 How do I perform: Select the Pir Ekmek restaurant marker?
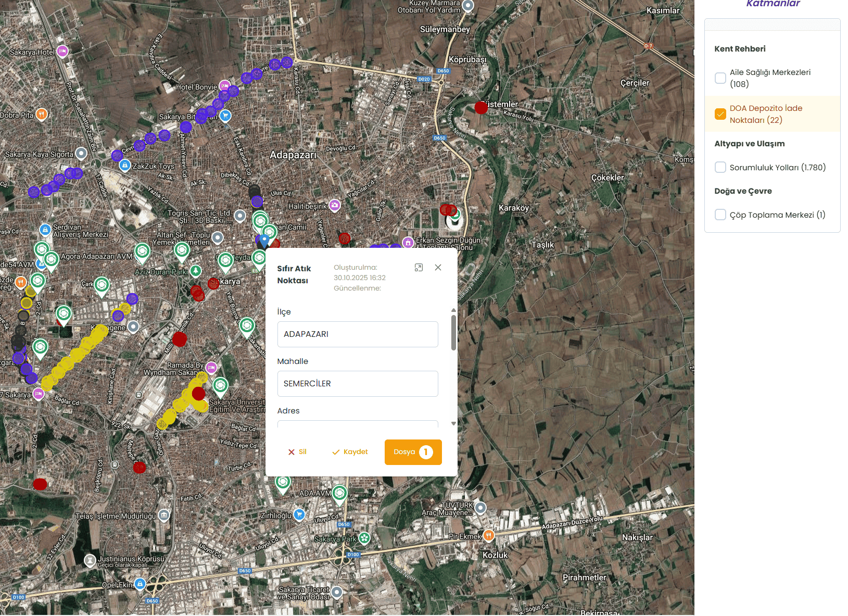pos(488,535)
